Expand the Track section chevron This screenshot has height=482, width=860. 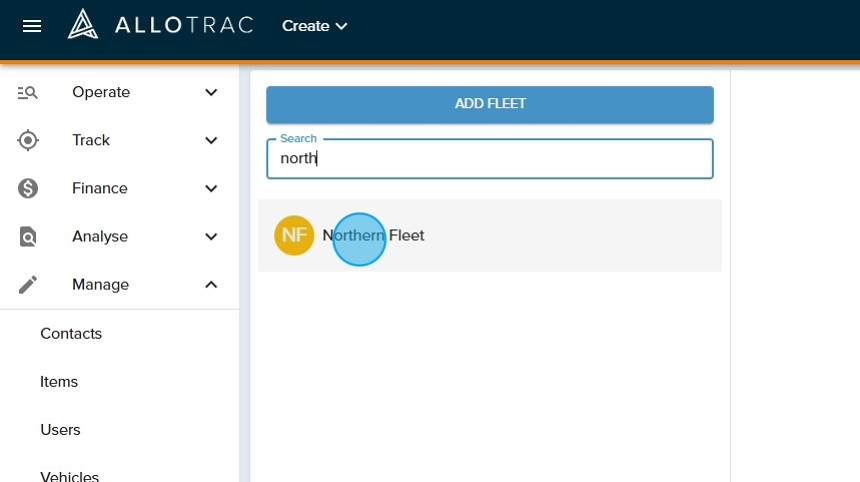pos(211,140)
